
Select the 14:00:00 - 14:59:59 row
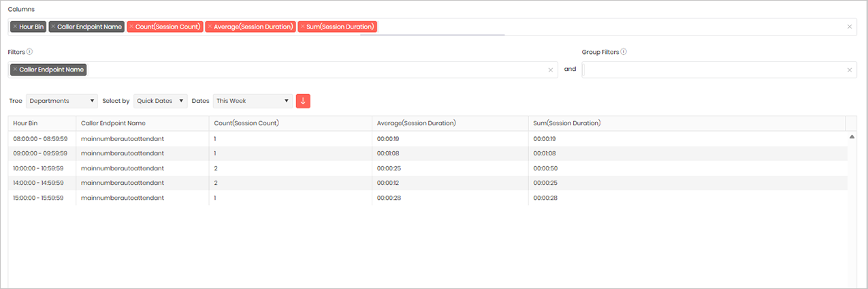point(428,183)
